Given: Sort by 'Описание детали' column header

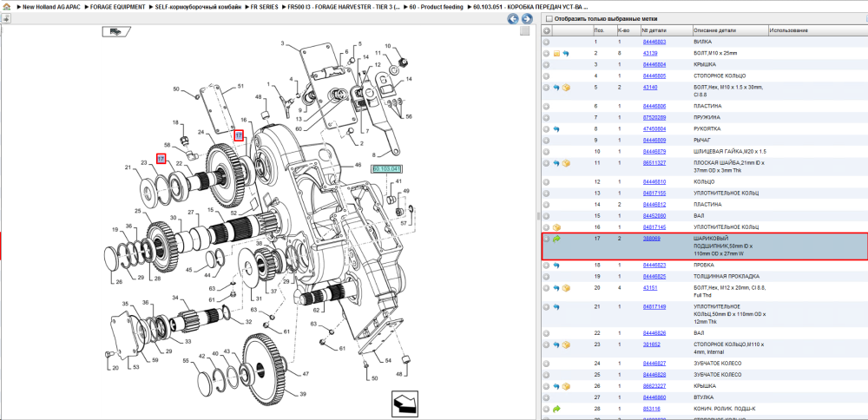Looking at the screenshot, I should click(713, 30).
